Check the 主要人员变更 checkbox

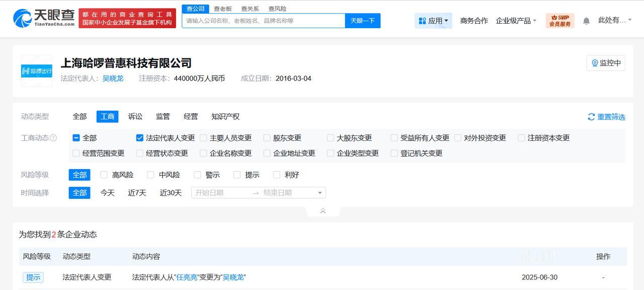pyautogui.click(x=203, y=138)
